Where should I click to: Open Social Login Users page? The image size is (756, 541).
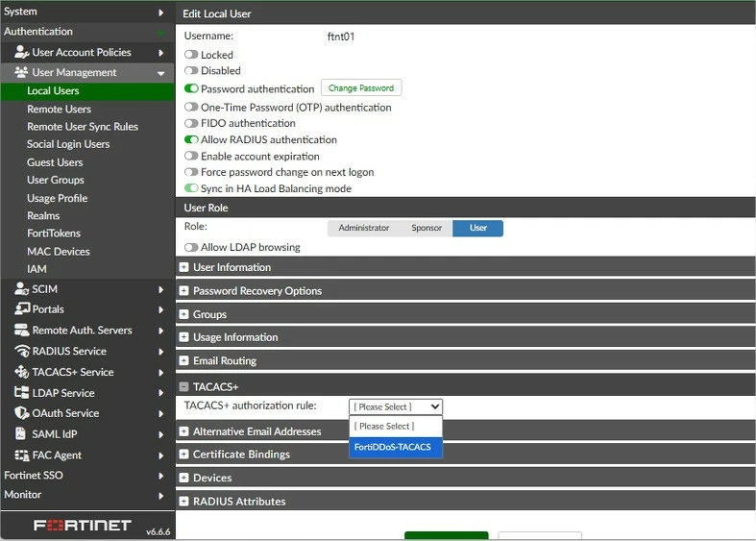68,144
